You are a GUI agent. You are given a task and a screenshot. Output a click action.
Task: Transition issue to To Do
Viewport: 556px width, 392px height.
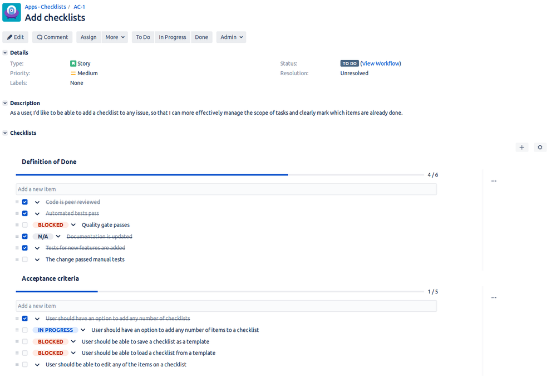[x=143, y=37]
